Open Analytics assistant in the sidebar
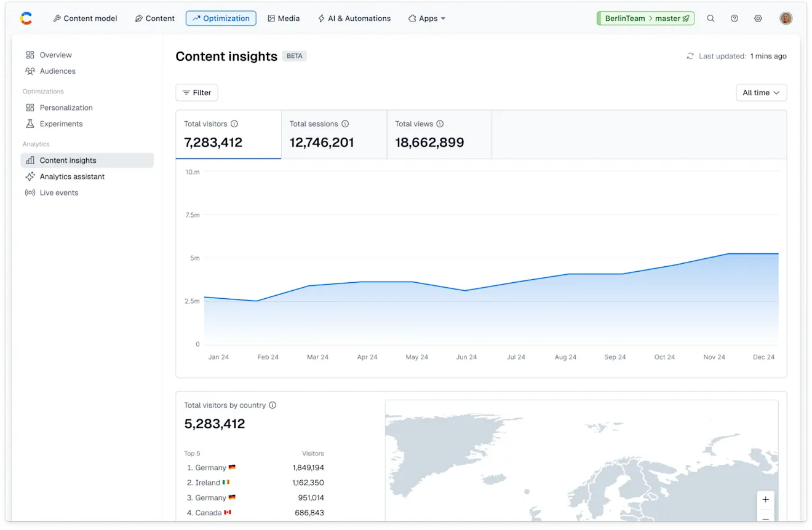This screenshot has height=530, width=812. coord(72,176)
